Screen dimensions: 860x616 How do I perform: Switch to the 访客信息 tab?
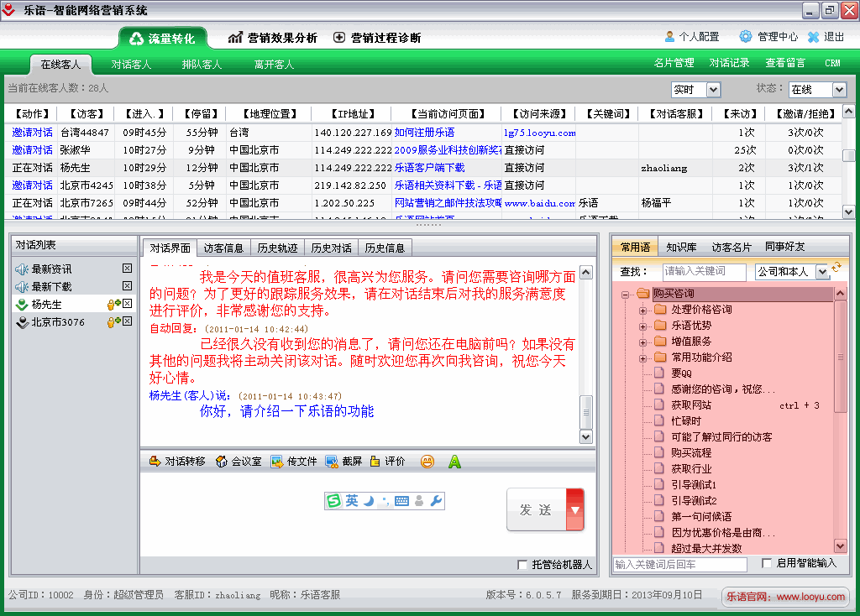tap(224, 248)
